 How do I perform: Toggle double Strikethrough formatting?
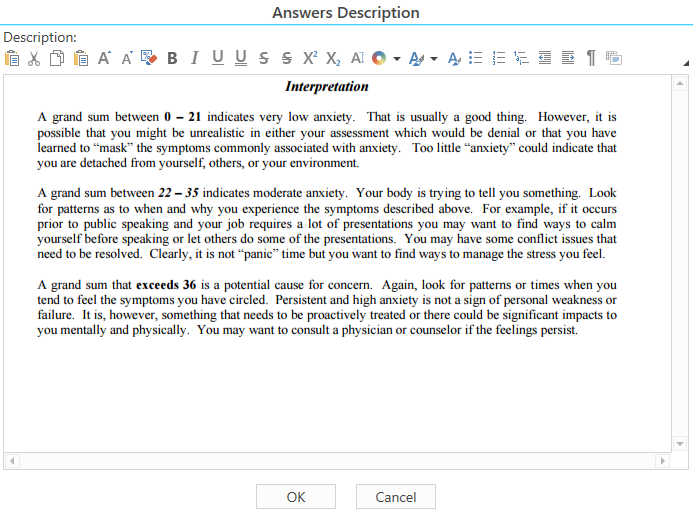(287, 58)
